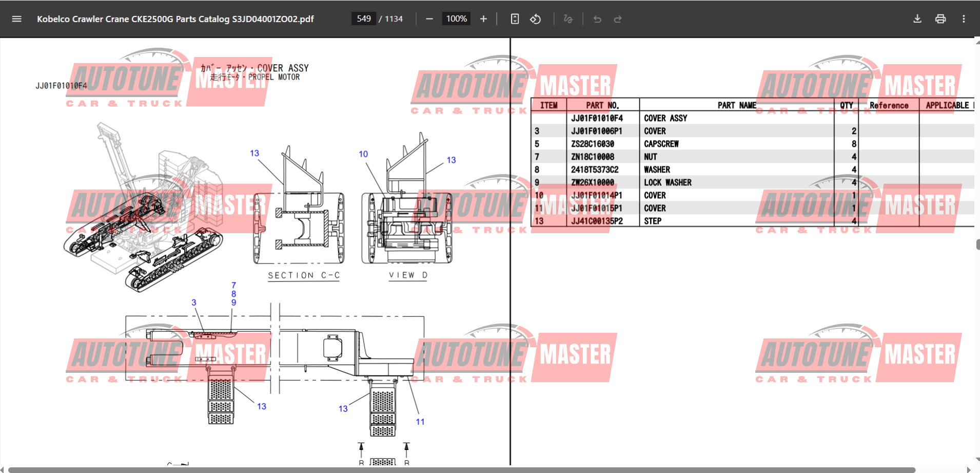Click the vertical scrollbar thumb
Viewport: 980px width, 473px height.
coord(977,244)
